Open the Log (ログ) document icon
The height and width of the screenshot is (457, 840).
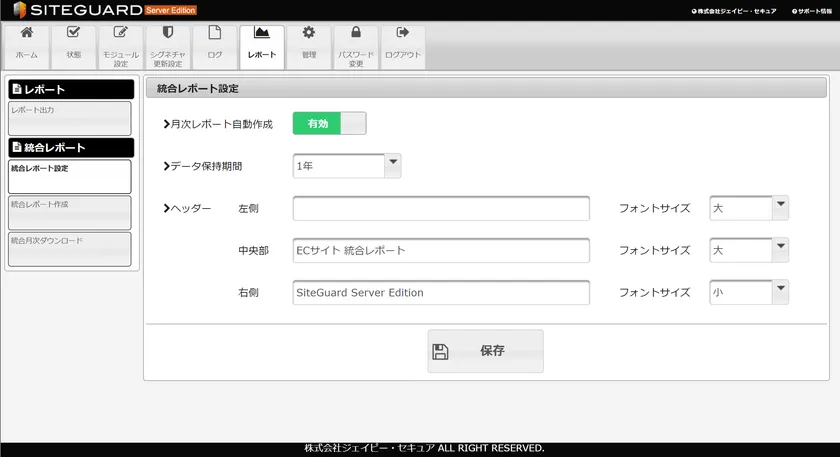tap(214, 33)
